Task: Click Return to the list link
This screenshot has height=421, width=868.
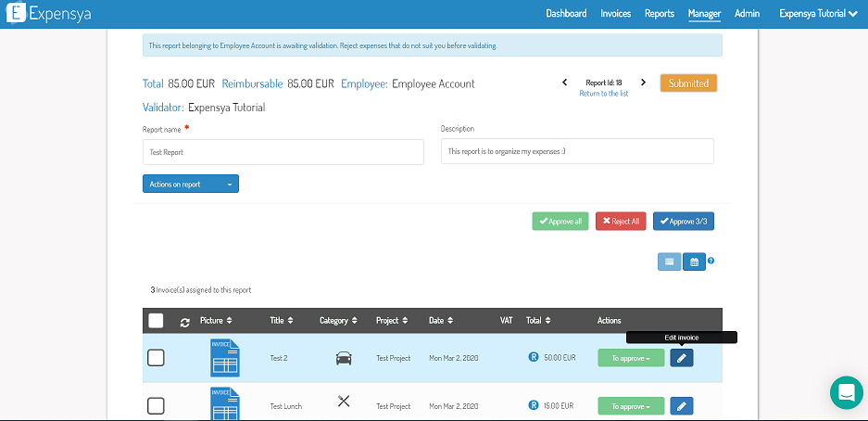Action: point(603,94)
